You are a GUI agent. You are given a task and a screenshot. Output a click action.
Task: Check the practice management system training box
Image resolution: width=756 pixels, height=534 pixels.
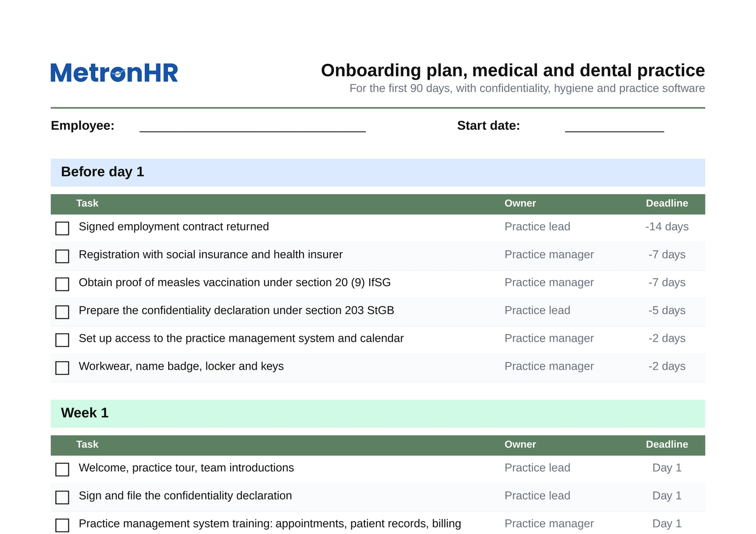(x=62, y=525)
